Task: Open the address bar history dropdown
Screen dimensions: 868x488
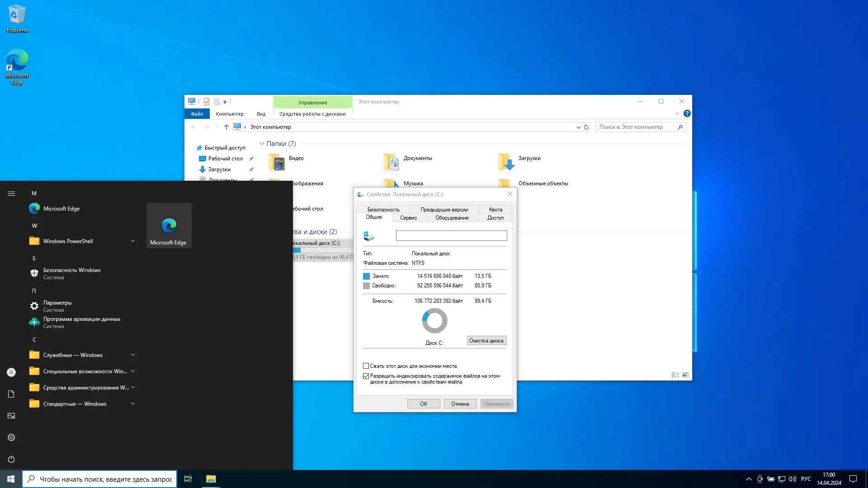Action: 578,127
